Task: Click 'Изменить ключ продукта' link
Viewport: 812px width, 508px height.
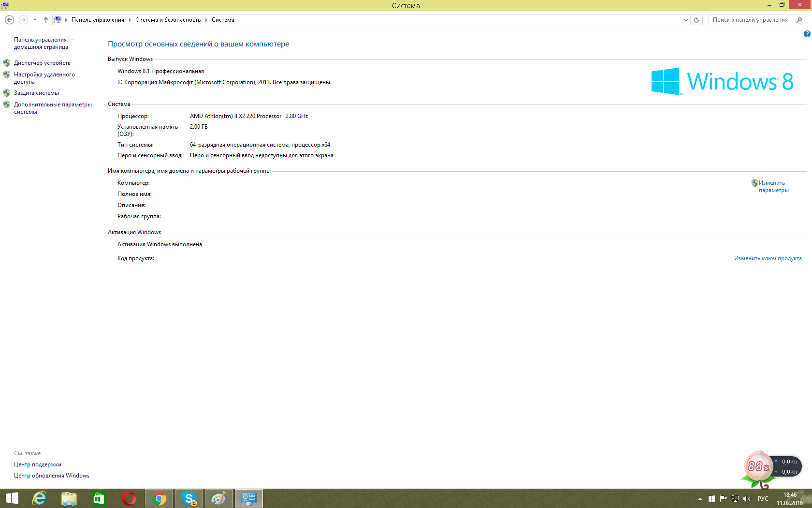Action: tap(768, 258)
